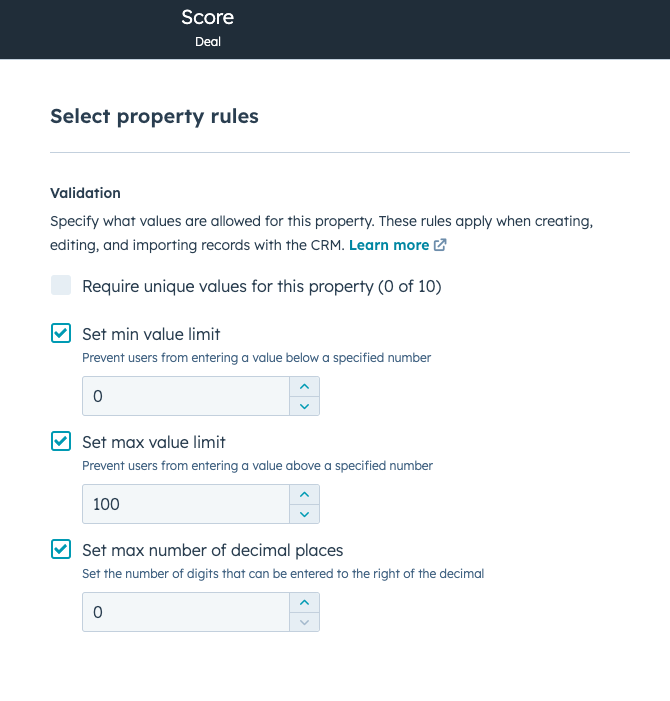The width and height of the screenshot is (670, 701).
Task: Focus the decimal places number field
Action: tap(186, 612)
